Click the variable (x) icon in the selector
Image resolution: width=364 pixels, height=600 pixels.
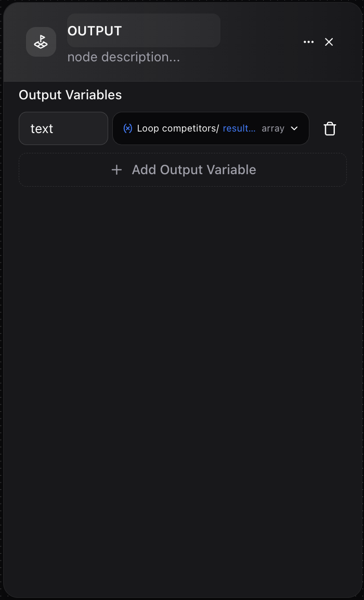point(127,128)
